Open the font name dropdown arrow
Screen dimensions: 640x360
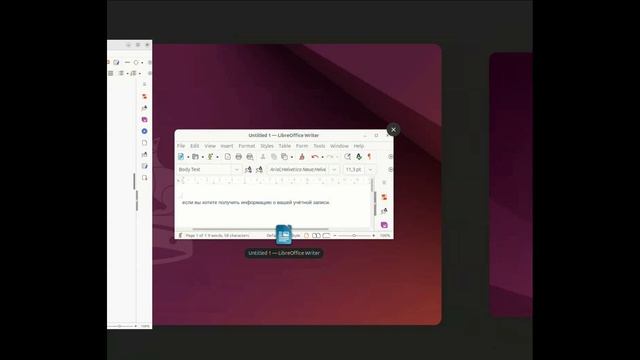pyautogui.click(x=334, y=169)
